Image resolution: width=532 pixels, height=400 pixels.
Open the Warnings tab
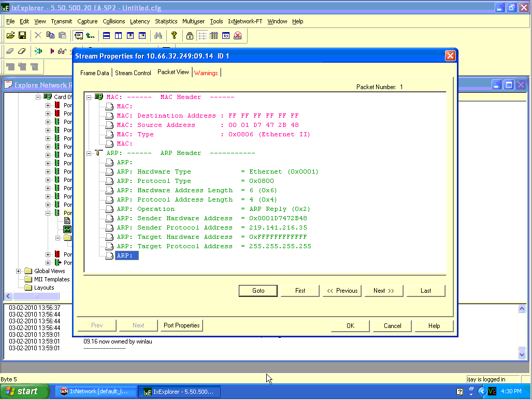coord(206,73)
